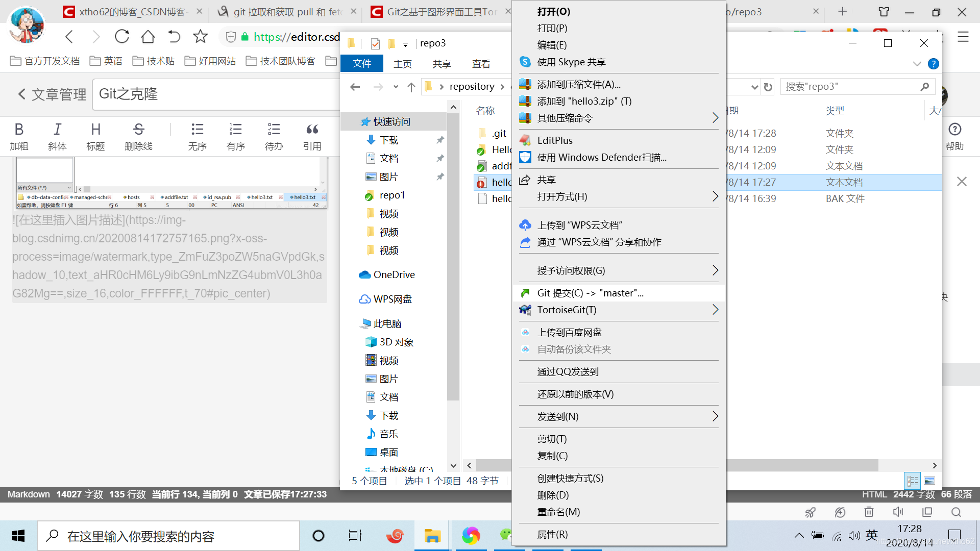980x551 pixels.
Task: Insert a Heading (标题)
Action: (95, 136)
